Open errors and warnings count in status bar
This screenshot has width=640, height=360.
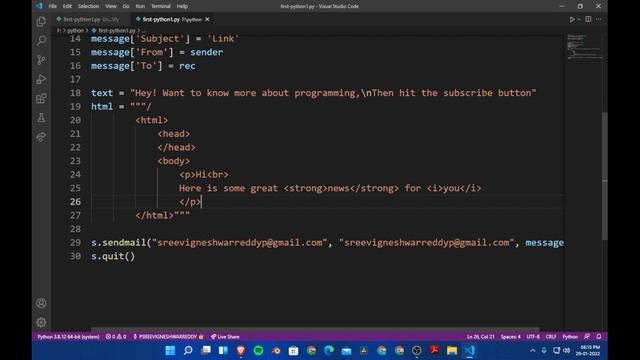tap(116, 337)
